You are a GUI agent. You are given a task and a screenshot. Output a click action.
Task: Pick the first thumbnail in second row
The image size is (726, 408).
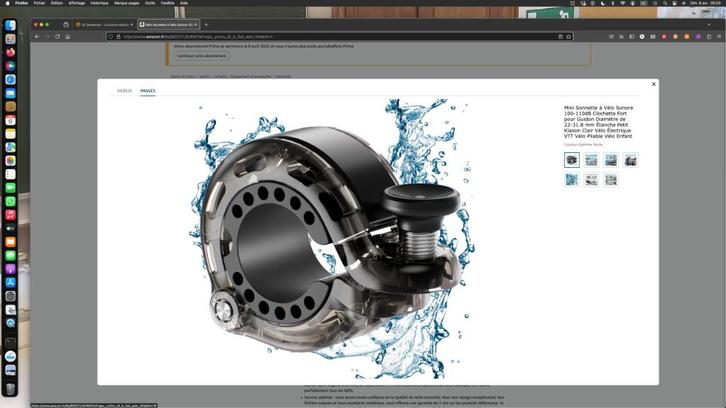point(572,179)
